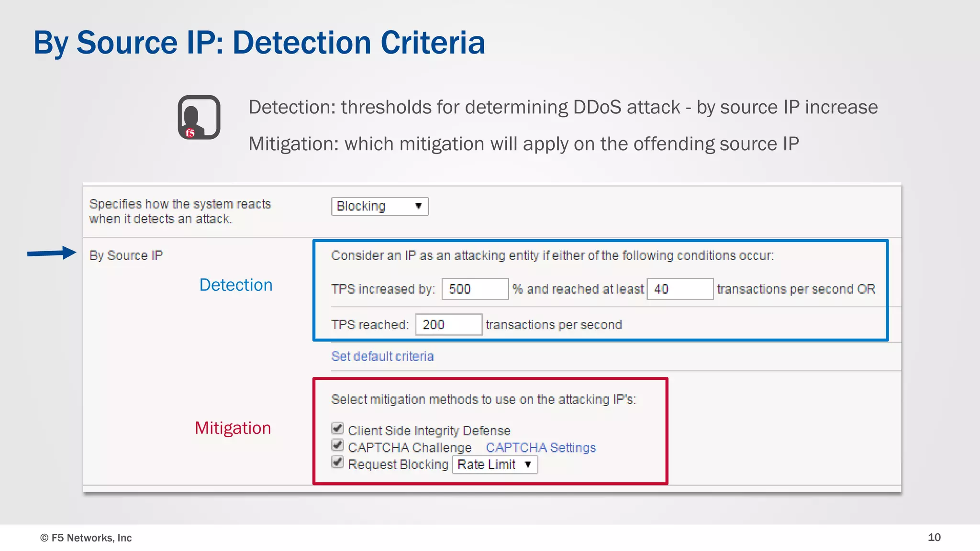Click the 'transactions per second OR' text
The image size is (980, 551).
(796, 289)
